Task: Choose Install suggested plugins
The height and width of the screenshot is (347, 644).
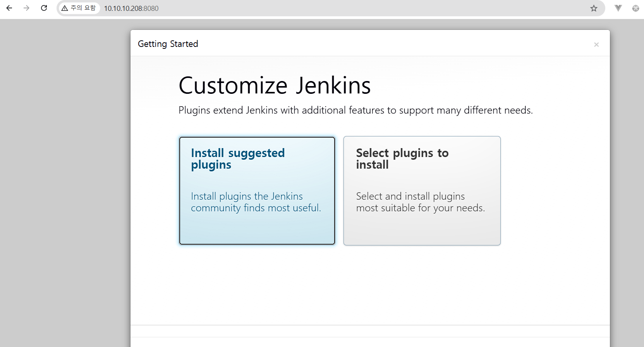Action: pos(257,191)
